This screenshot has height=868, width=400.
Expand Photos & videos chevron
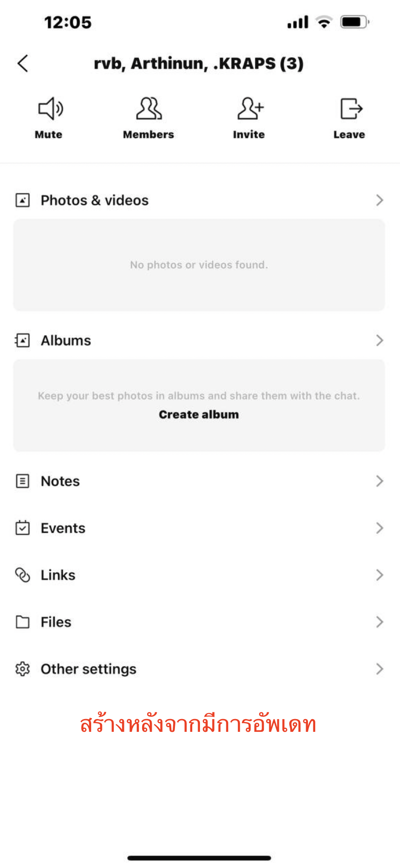click(x=379, y=200)
